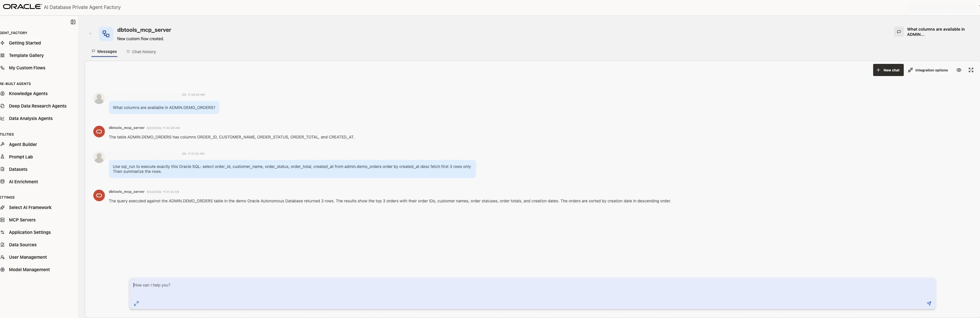Image resolution: width=980 pixels, height=318 pixels.
Task: Open Select AI Framework settings
Action: (x=30, y=208)
